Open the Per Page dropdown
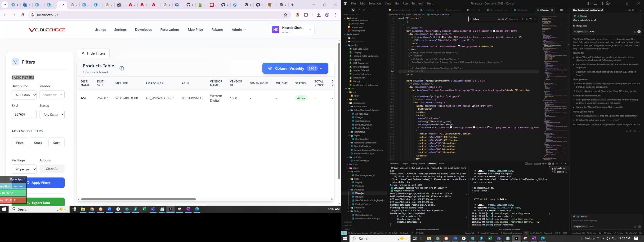Image resolution: width=644 pixels, height=242 pixels. [24, 169]
